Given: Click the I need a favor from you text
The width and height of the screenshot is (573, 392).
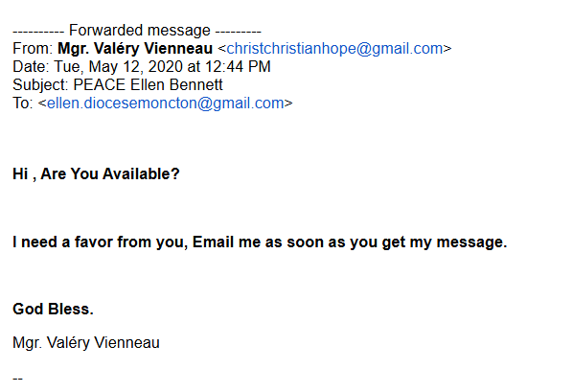Looking at the screenshot, I should coord(101,242).
